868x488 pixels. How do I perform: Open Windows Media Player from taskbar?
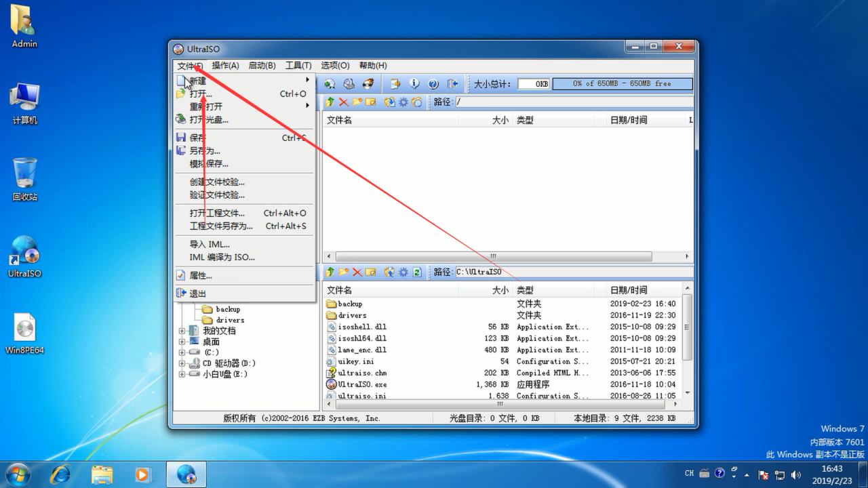coord(142,474)
